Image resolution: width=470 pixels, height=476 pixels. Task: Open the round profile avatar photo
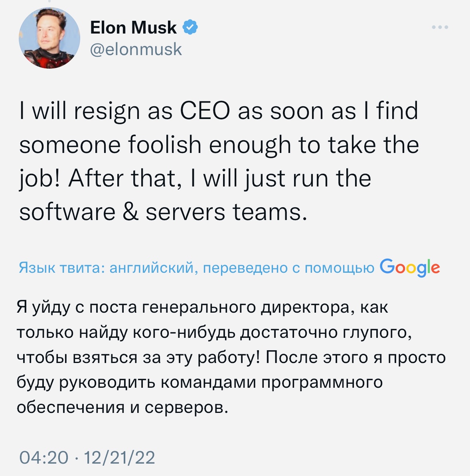(49, 38)
